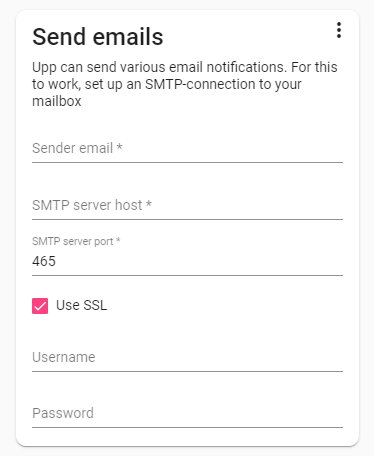Click the underline beneath Sender email
The image size is (374, 456).
(187, 162)
